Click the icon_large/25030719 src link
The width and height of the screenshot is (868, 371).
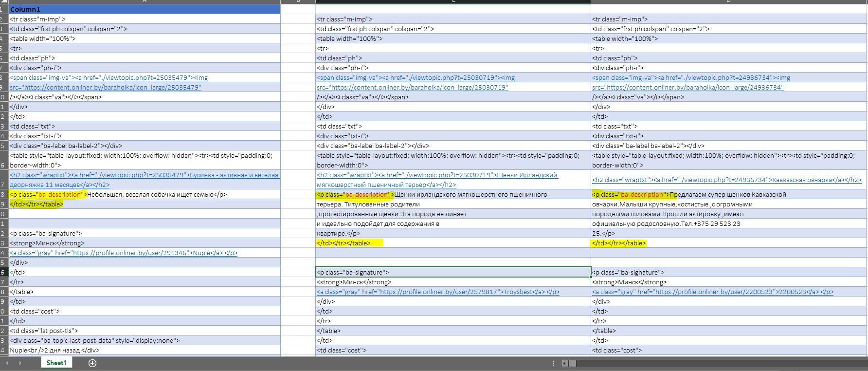[413, 87]
